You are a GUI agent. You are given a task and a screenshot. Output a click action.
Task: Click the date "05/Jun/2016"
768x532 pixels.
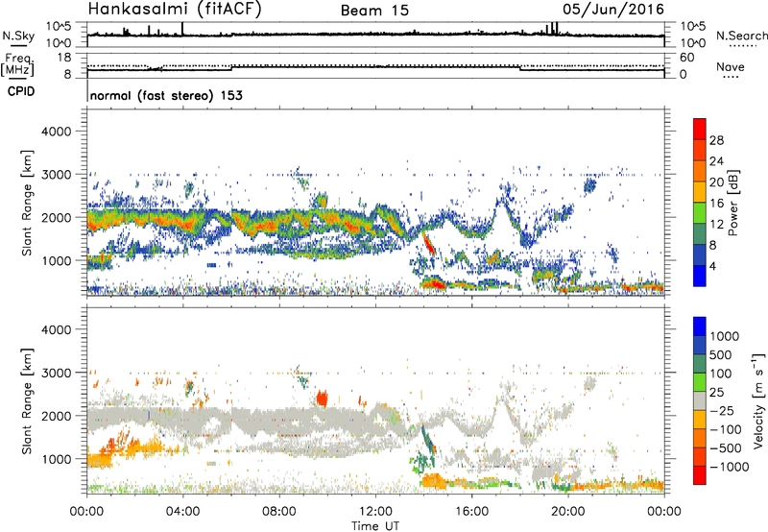613,10
